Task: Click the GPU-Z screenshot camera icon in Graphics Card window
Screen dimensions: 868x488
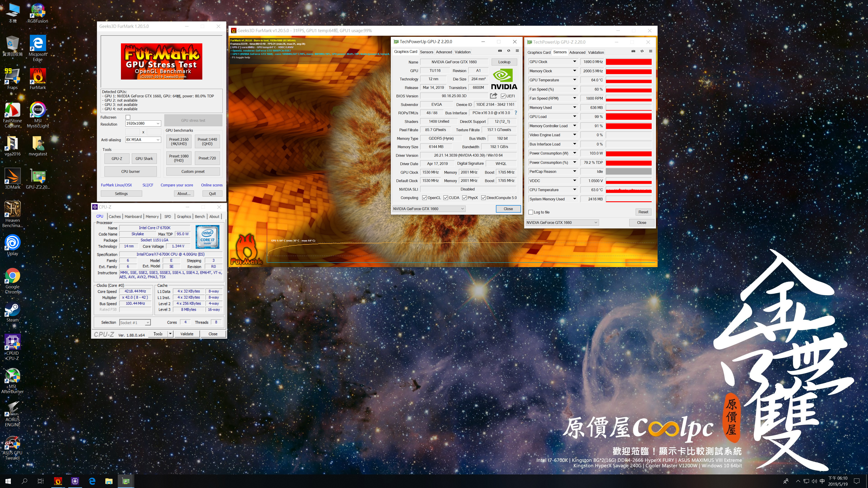Action: (x=500, y=51)
